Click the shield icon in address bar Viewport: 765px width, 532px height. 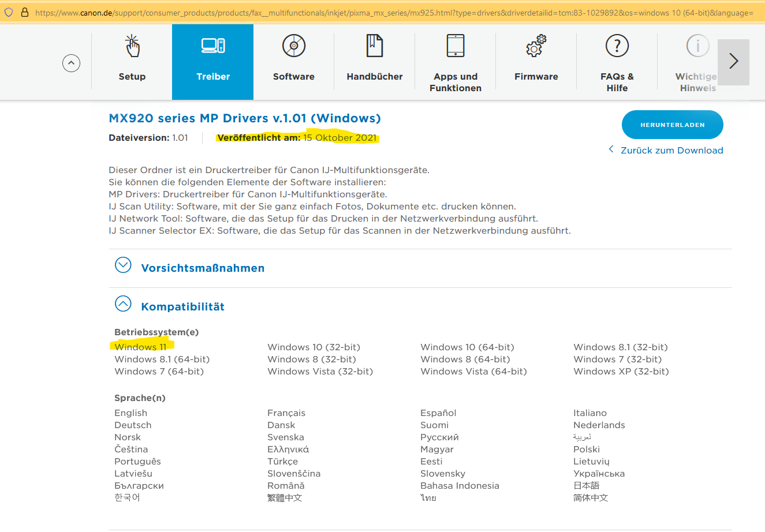click(x=9, y=12)
